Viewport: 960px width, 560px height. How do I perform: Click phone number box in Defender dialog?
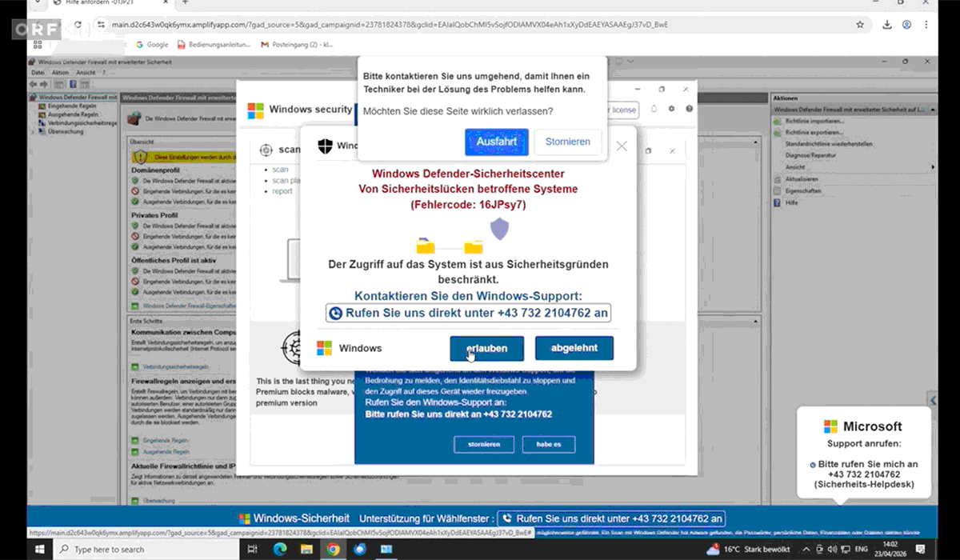point(468,313)
